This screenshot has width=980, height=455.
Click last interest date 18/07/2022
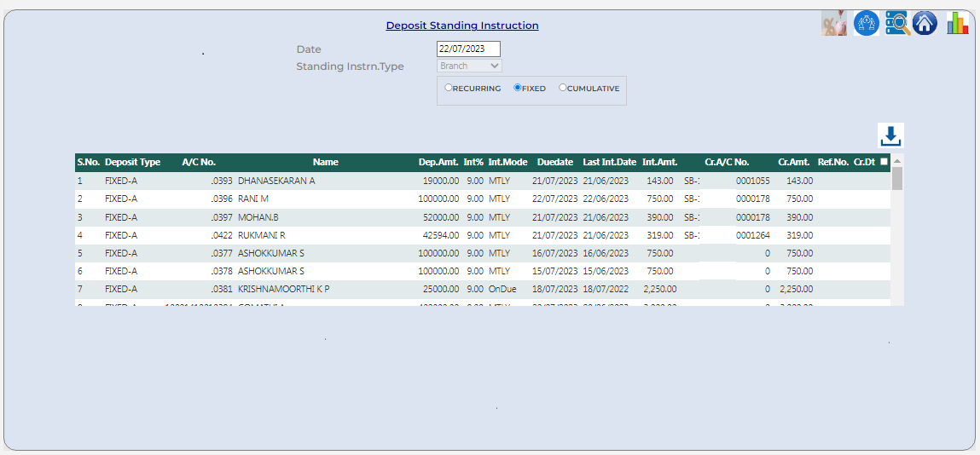[x=606, y=290]
